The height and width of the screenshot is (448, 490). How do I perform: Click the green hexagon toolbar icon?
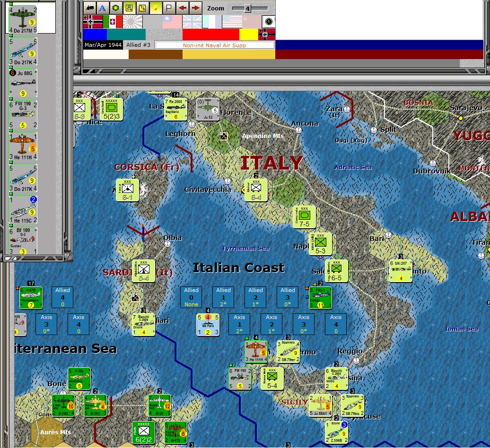[x=115, y=8]
